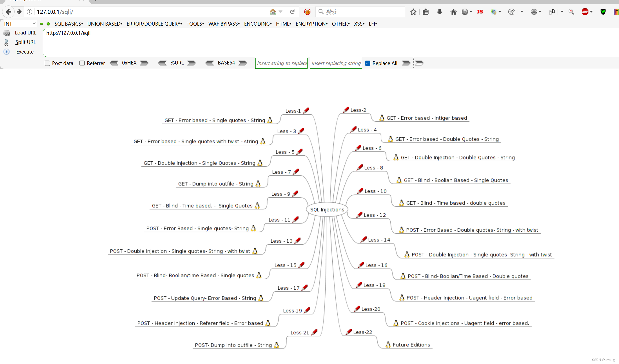Expand the UNION BASED menu
The image size is (619, 364).
point(105,24)
